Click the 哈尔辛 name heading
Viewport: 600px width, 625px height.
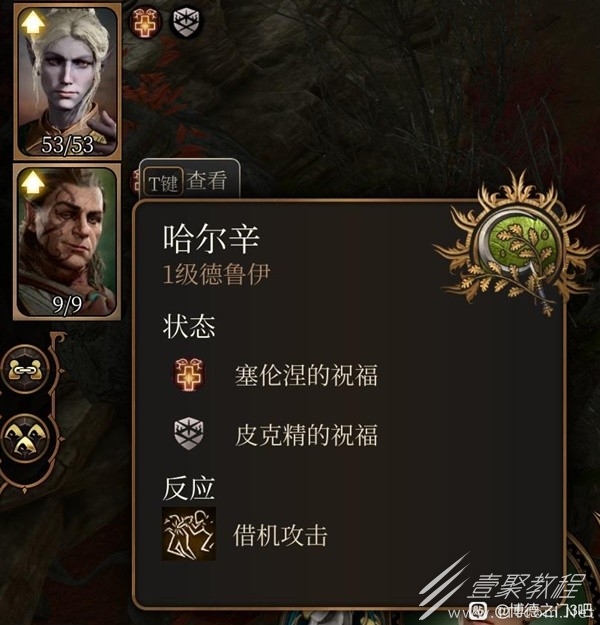click(211, 238)
